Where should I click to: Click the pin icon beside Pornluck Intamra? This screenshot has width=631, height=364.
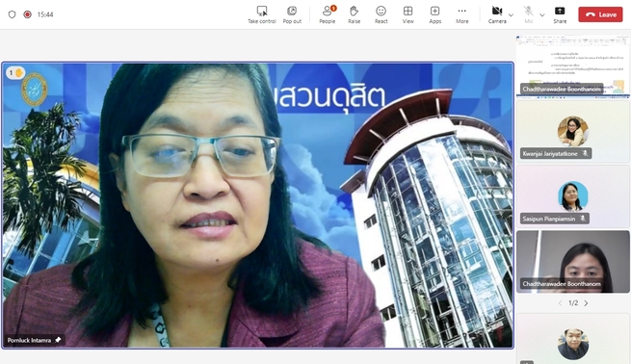pyautogui.click(x=58, y=340)
